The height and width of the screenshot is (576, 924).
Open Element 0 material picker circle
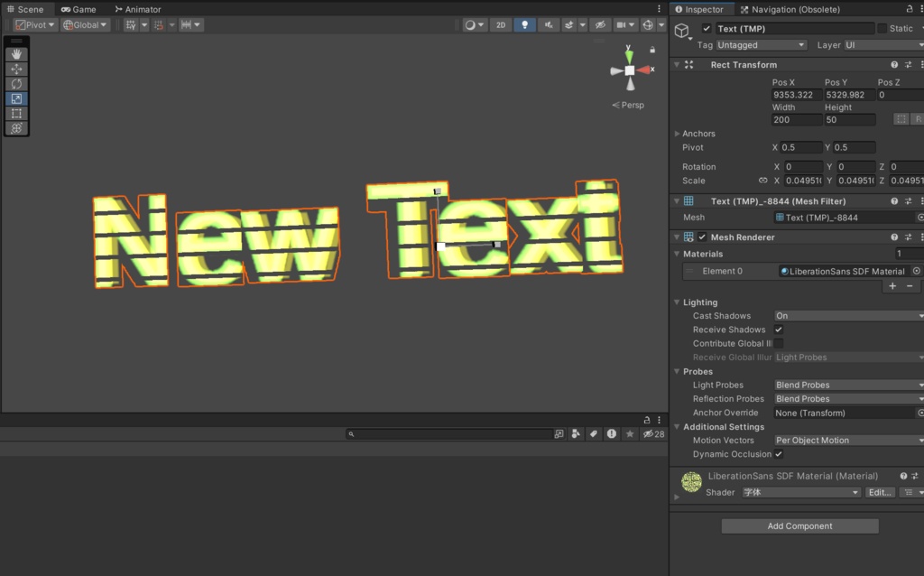click(917, 271)
